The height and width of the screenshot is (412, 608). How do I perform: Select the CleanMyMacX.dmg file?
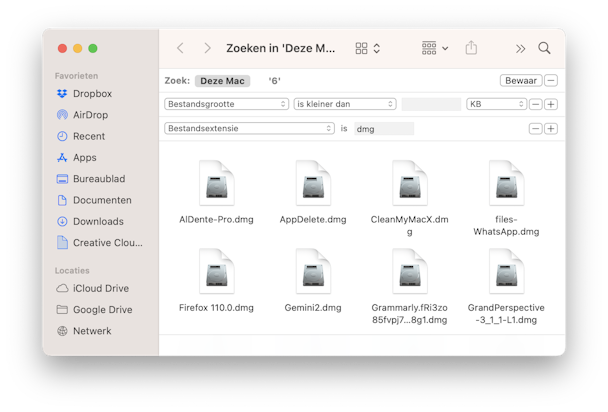tap(410, 198)
